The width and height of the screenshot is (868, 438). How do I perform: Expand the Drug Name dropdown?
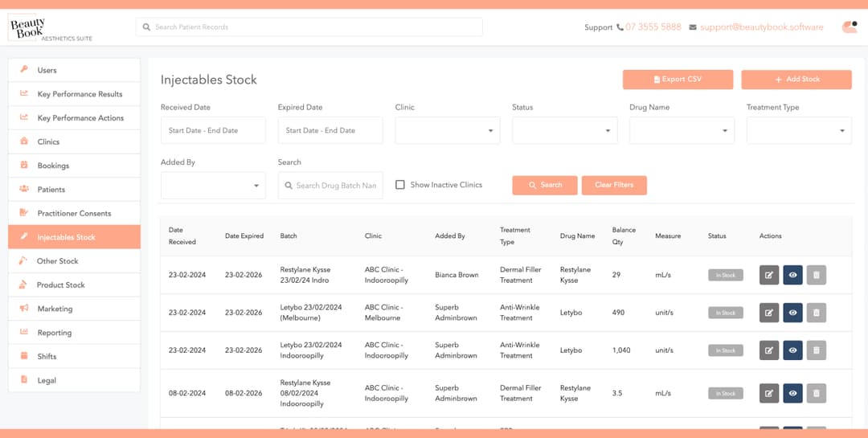tap(682, 130)
